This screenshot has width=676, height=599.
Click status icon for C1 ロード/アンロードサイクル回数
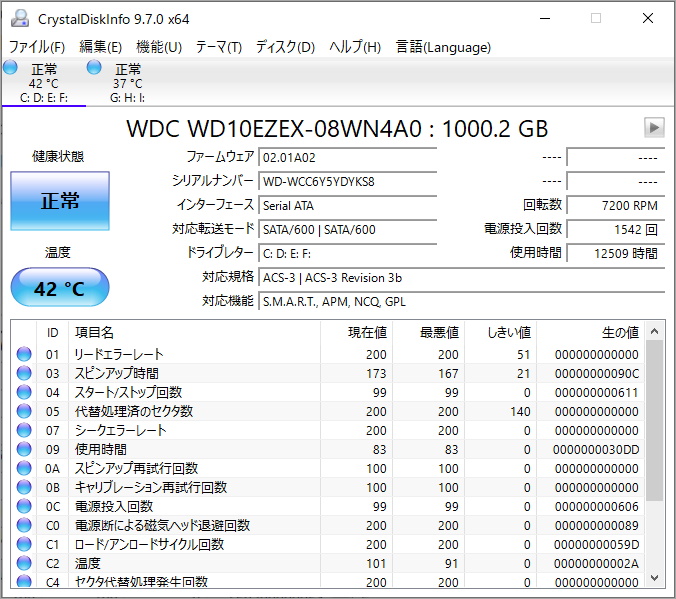[24, 544]
